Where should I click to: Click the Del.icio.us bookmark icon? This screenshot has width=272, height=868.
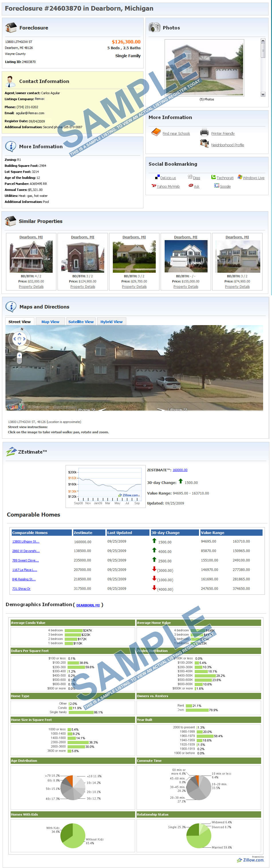[157, 177]
